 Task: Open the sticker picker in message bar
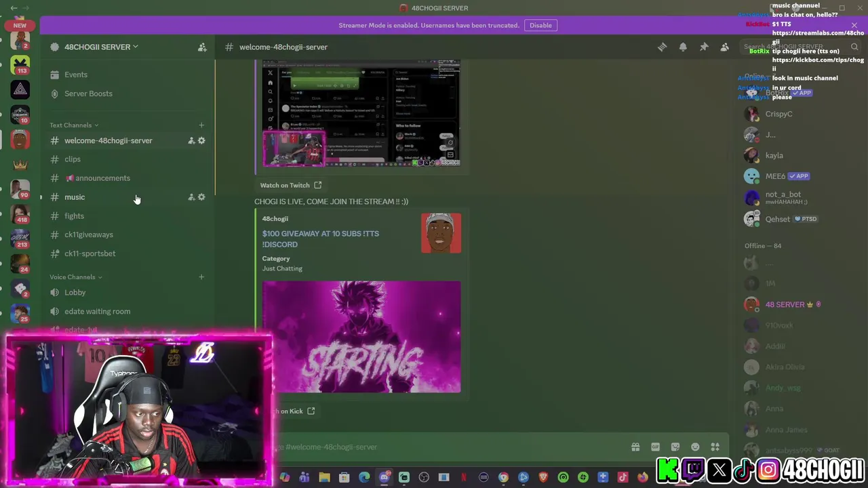(x=675, y=447)
